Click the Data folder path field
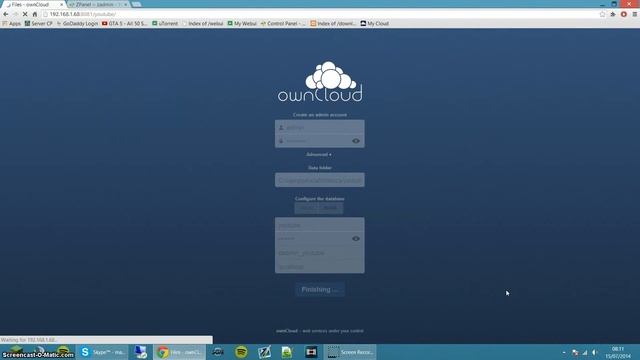Screen dimensions: 640x360 (x=320, y=180)
